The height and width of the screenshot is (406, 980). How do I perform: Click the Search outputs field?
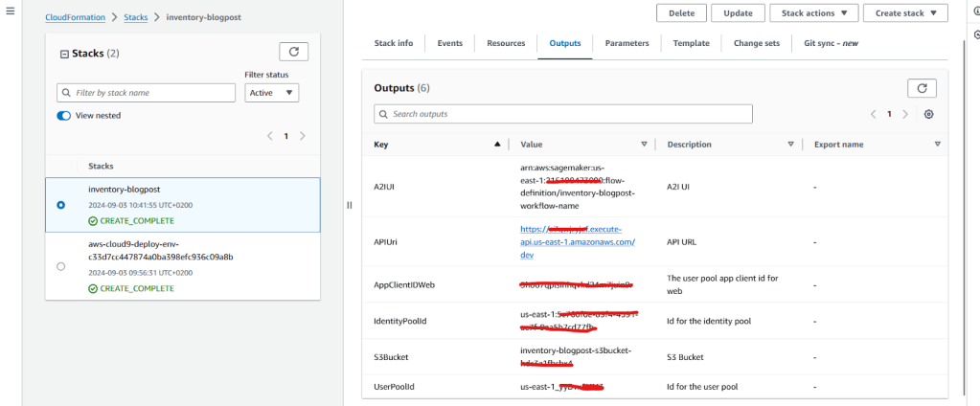(563, 114)
